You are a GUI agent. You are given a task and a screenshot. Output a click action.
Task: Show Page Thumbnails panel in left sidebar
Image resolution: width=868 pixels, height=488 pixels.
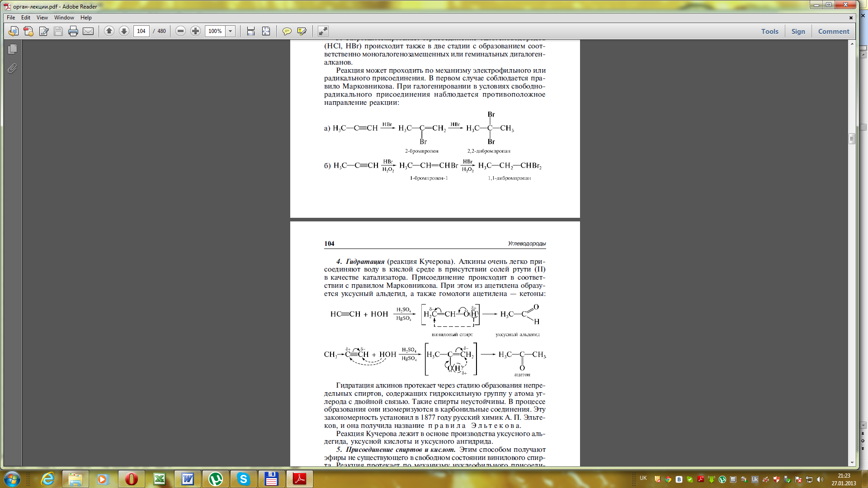pyautogui.click(x=12, y=49)
